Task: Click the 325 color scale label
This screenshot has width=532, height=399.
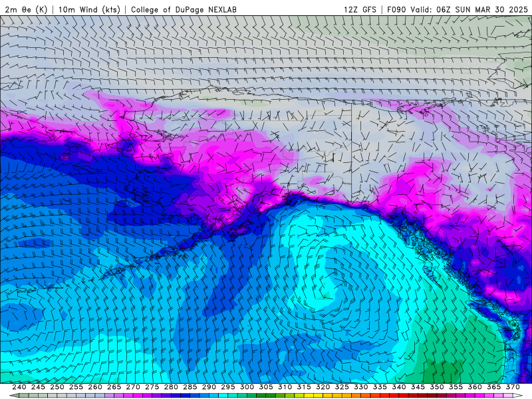Action: click(342, 387)
